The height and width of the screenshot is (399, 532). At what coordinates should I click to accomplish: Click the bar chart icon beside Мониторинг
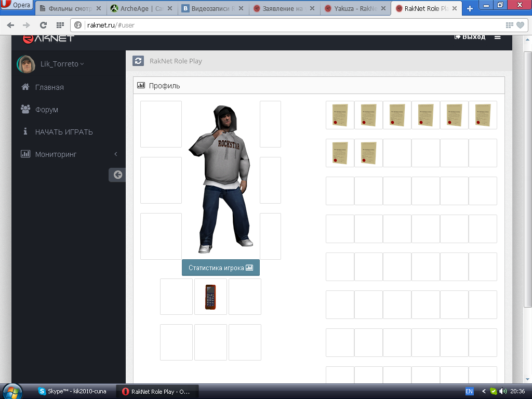25,154
